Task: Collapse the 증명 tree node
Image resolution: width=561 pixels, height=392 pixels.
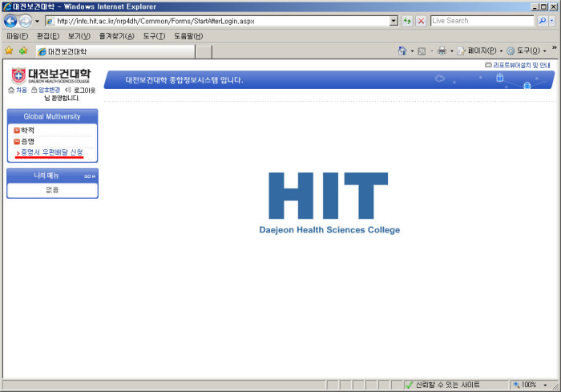Action: click(x=17, y=142)
